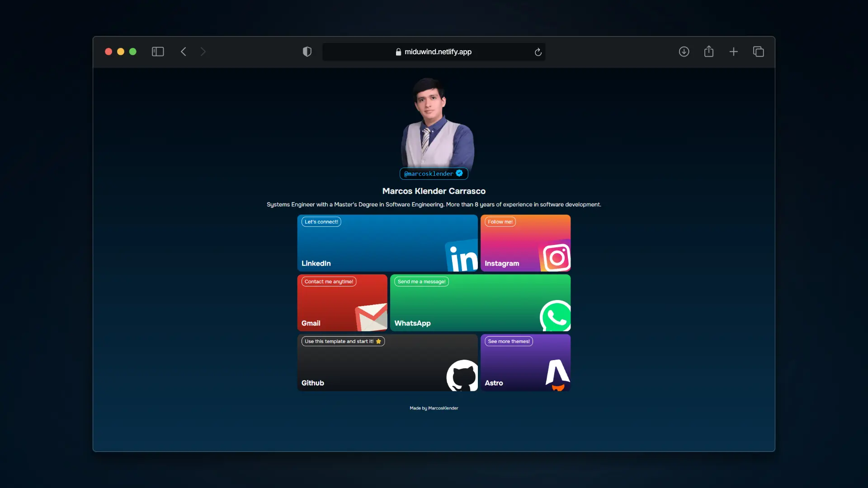
Task: Click the WhatsApp phone logo
Action: tap(555, 316)
